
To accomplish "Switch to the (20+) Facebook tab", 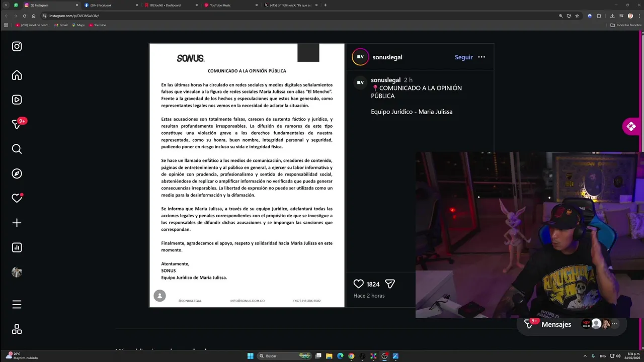I will point(111,5).
